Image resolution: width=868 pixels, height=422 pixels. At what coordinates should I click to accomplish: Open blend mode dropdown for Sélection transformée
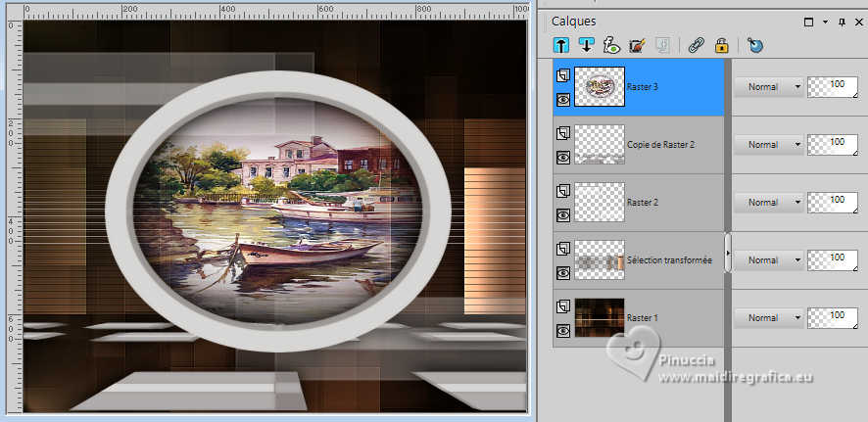point(768,259)
